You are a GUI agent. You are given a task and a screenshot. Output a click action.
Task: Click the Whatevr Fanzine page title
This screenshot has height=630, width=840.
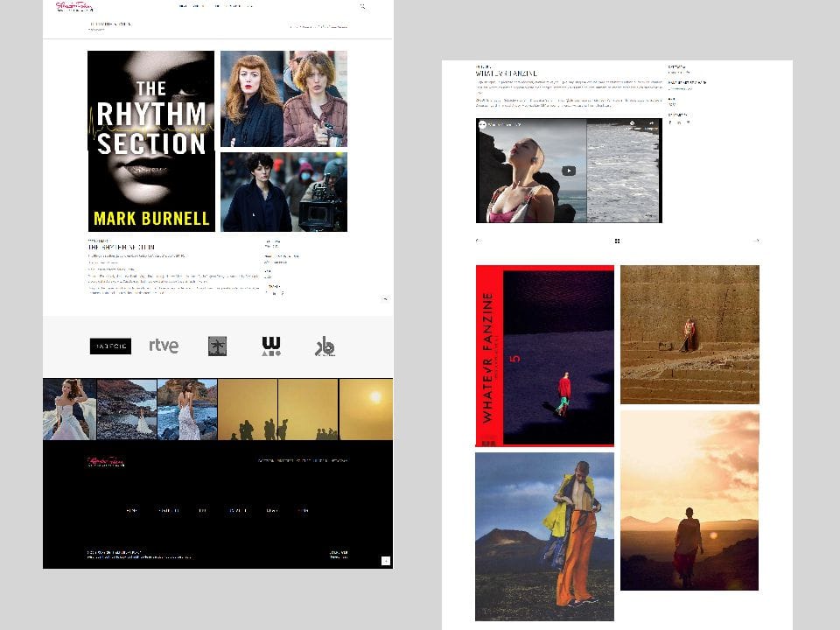tap(507, 73)
